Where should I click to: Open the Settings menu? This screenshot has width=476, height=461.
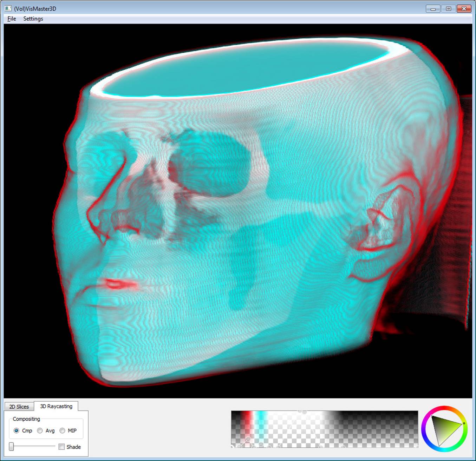coord(33,19)
